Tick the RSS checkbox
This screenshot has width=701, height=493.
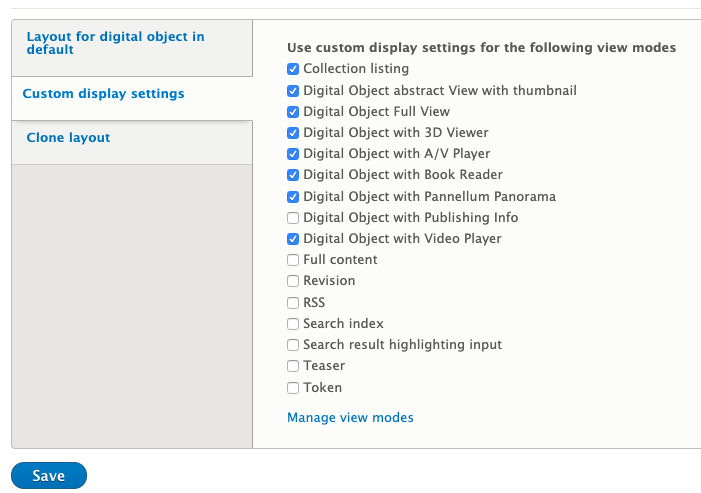(x=293, y=303)
